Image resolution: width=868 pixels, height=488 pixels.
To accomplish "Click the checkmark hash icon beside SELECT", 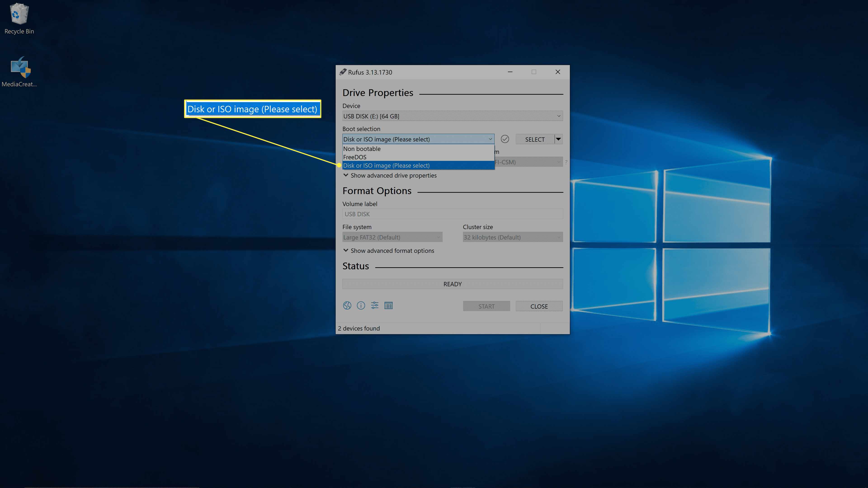I will [505, 139].
